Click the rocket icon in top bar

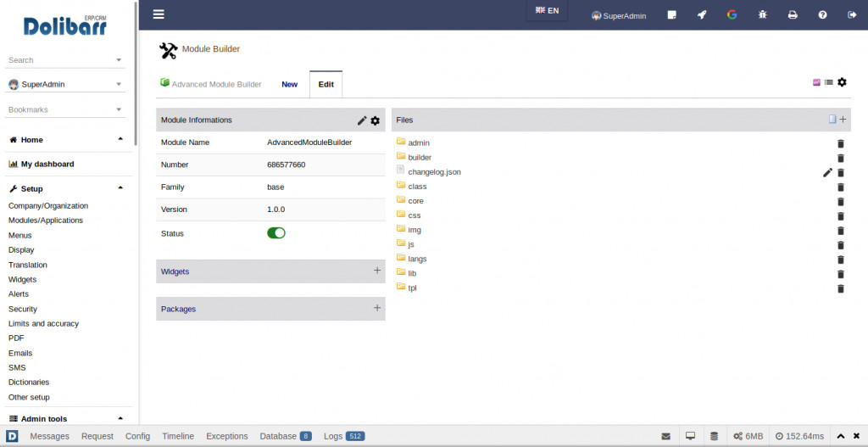point(702,15)
